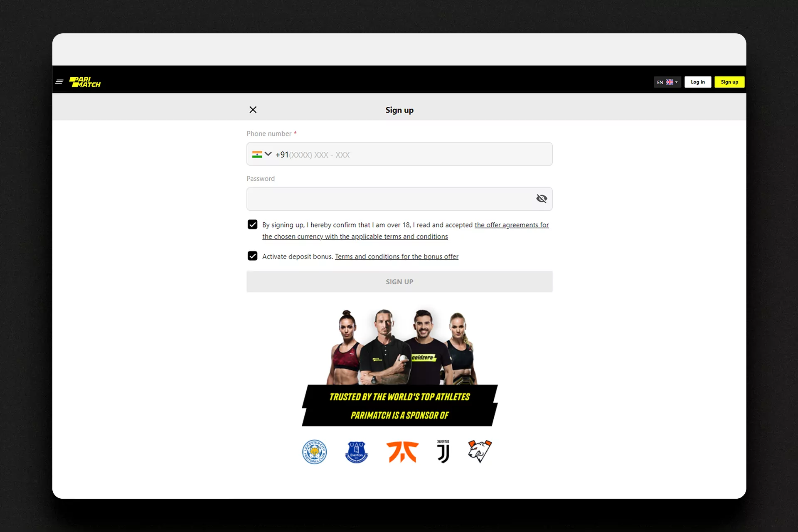Click the Log in button
The height and width of the screenshot is (532, 798).
point(698,82)
